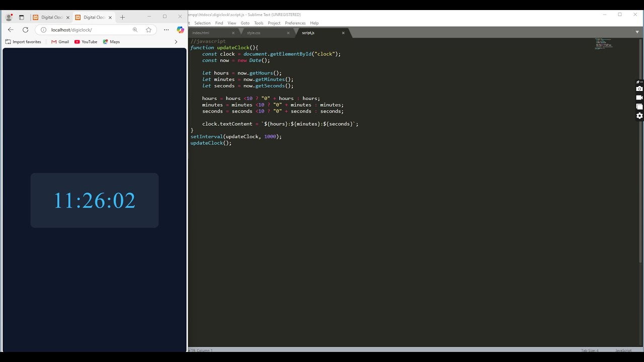The width and height of the screenshot is (644, 362).
Task: Reload the localhost page
Action: (x=25, y=30)
